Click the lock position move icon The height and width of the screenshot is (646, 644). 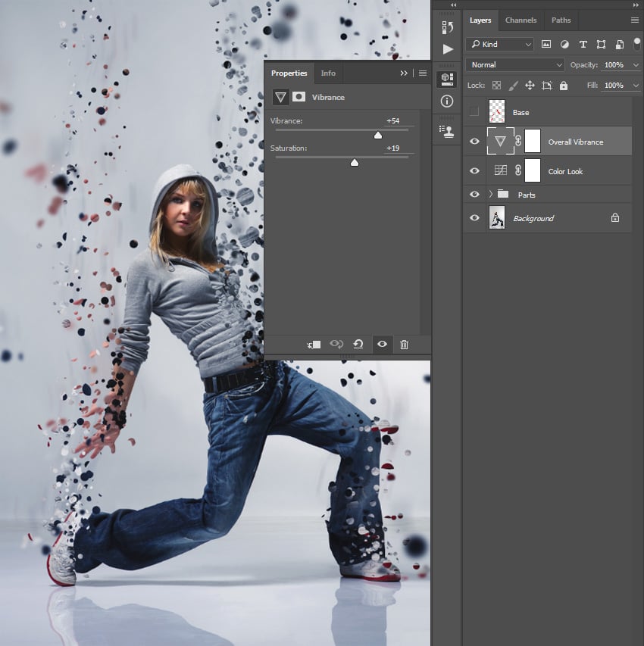pyautogui.click(x=530, y=86)
